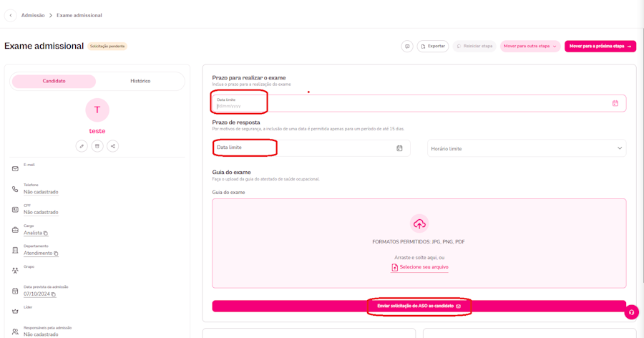The width and height of the screenshot is (644, 338).
Task: Click the Solicitação pendente status badge
Action: (x=107, y=47)
